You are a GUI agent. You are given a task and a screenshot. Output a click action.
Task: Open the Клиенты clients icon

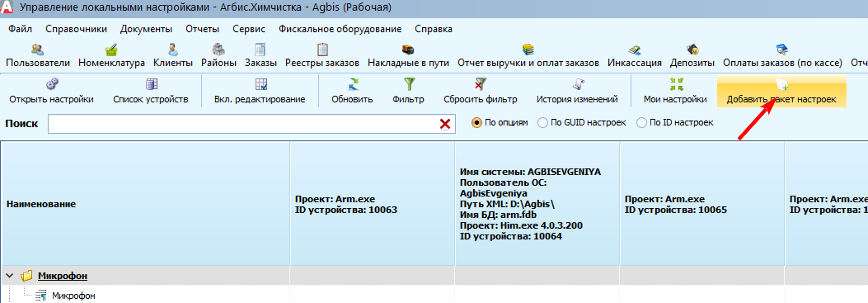[173, 56]
